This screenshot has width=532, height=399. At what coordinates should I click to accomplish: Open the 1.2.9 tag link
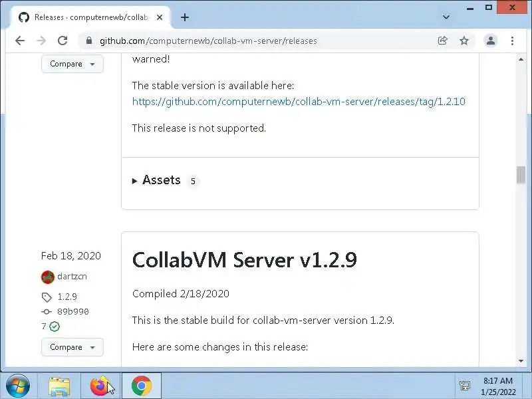[67, 297]
